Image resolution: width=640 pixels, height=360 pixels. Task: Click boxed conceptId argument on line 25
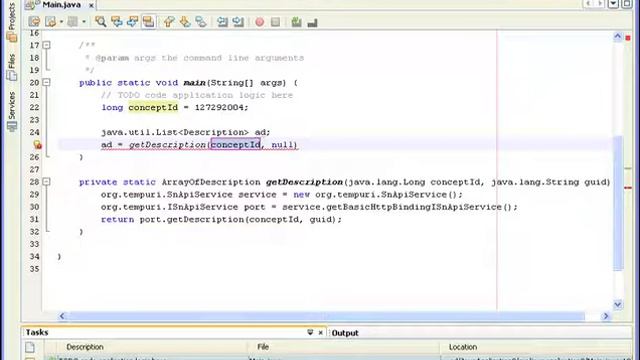tap(236, 144)
